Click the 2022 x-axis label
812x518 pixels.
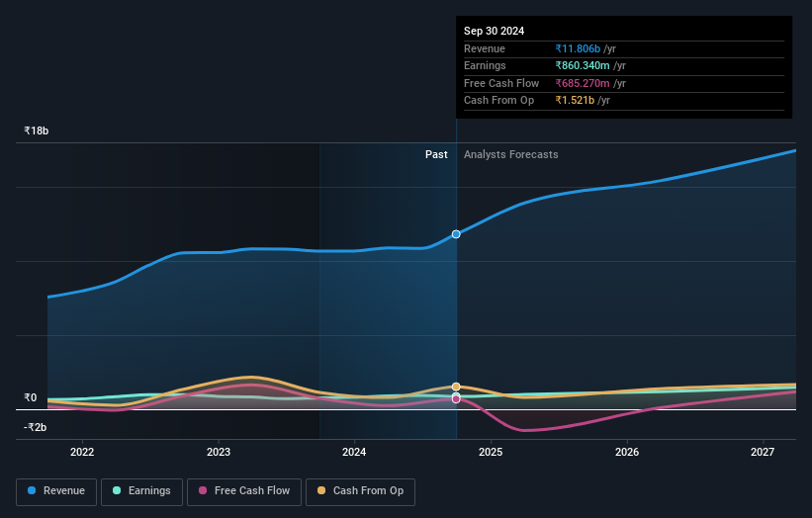[82, 453]
